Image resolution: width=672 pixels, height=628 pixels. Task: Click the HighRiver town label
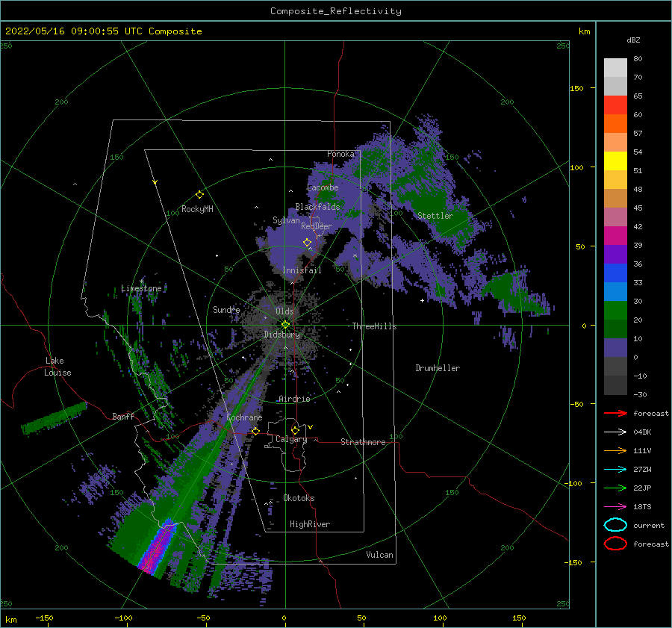[310, 524]
